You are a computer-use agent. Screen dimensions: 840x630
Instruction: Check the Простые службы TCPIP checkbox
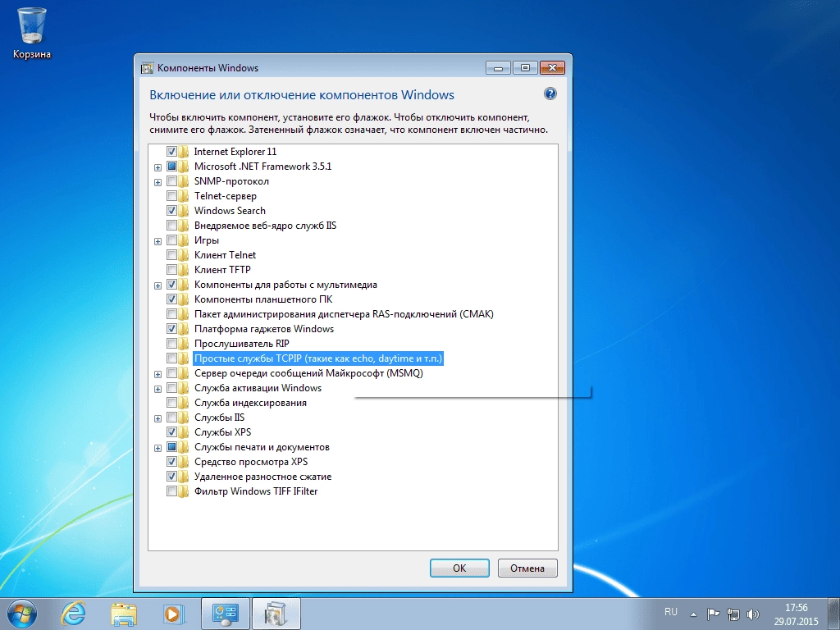[x=171, y=358]
